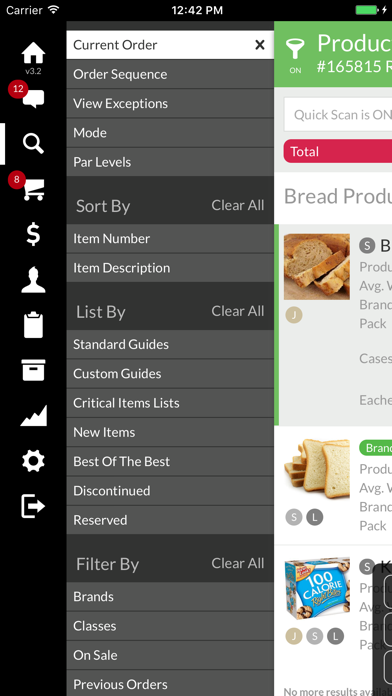Open the analytics chart icon

coord(33,416)
